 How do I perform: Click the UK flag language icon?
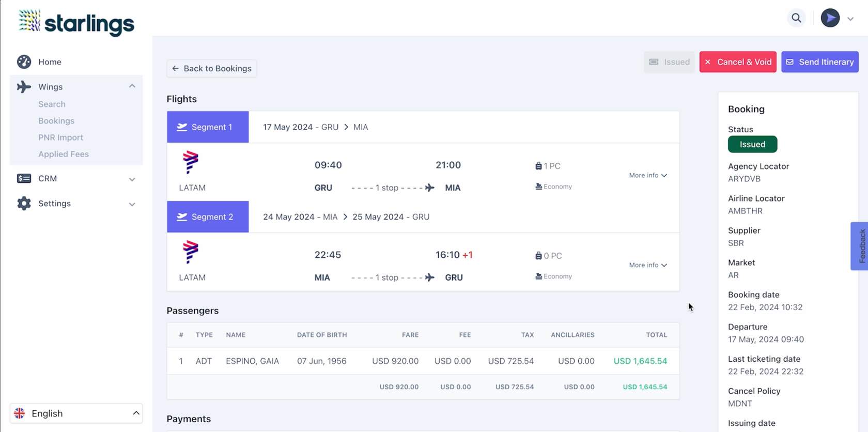[20, 413]
